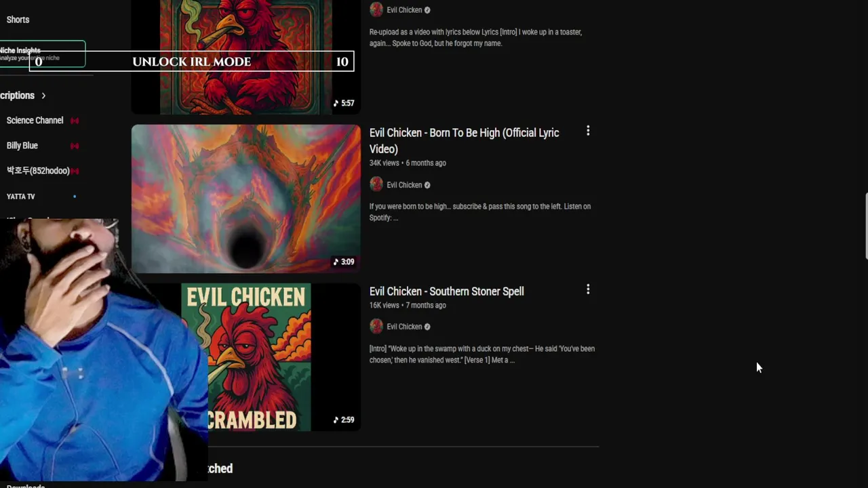Play the Born To Be High psychedelic thumbnail
This screenshot has height=488, width=868.
(246, 199)
